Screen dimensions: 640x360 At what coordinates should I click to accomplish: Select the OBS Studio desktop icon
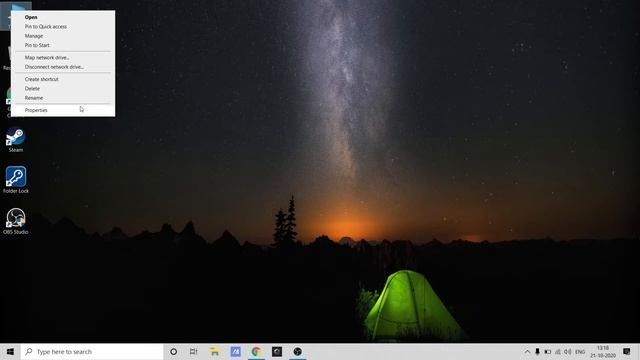[x=16, y=221]
